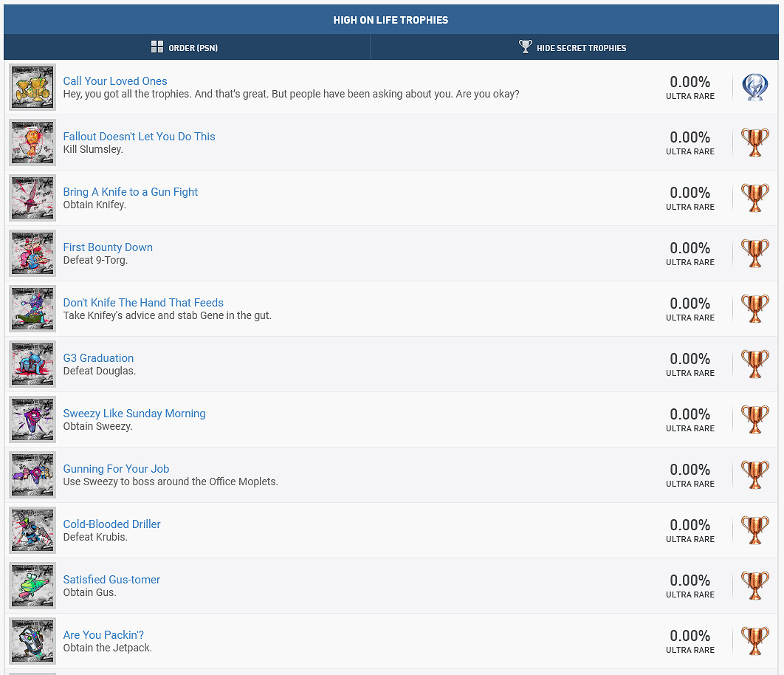Open Gunning For Your Job trophy link
The image size is (784, 675).
[x=116, y=469]
